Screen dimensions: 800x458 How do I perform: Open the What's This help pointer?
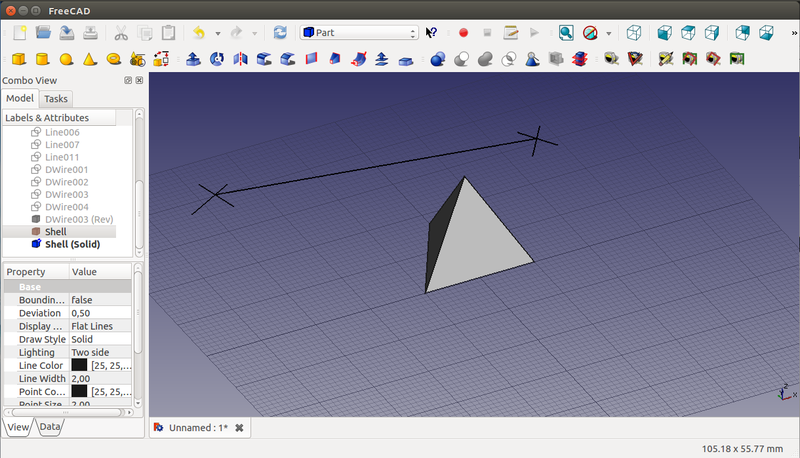click(x=432, y=33)
